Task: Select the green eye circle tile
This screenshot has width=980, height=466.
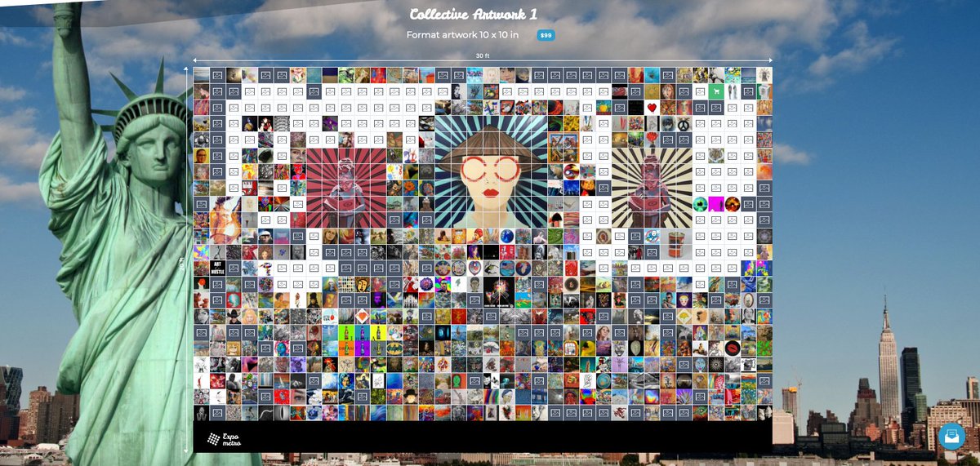Action: click(x=700, y=204)
